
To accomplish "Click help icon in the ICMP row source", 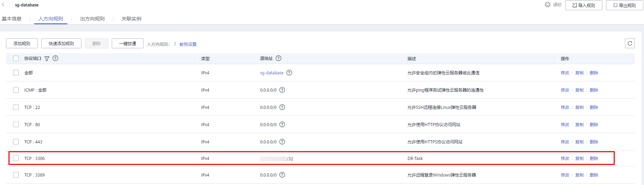I will point(282,90).
